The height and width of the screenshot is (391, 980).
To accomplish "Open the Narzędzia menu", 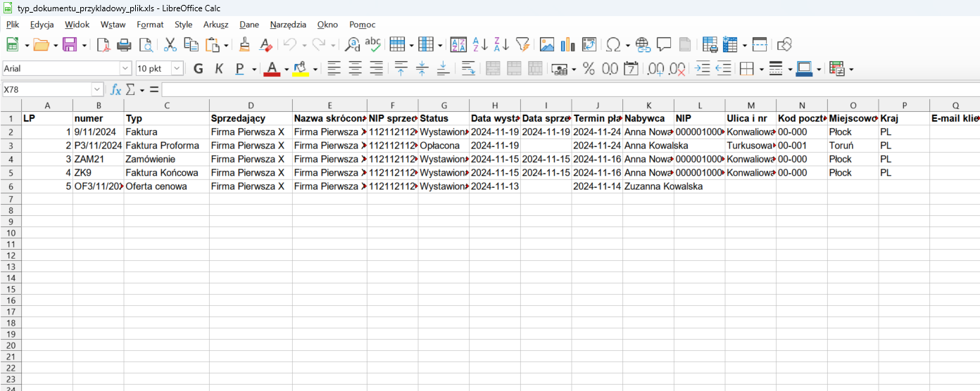I will point(288,25).
